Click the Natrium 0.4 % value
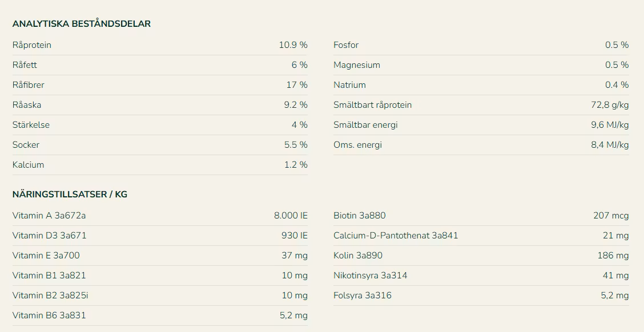The height and width of the screenshot is (332, 644). tap(617, 85)
